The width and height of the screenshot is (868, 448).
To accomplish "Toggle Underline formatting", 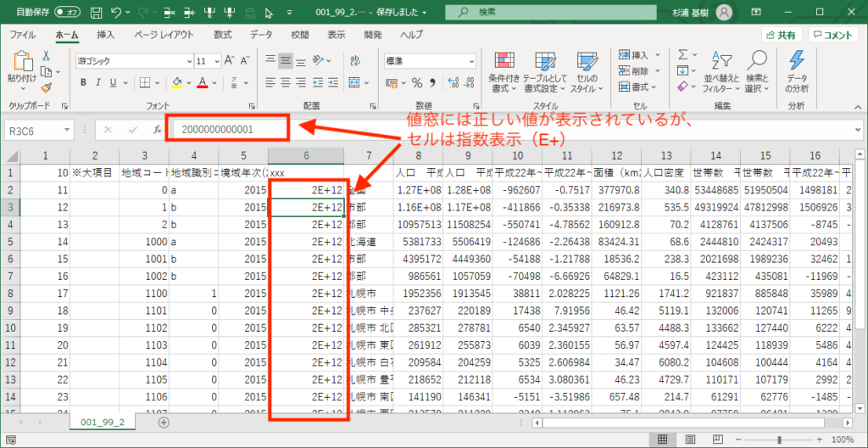I will 113,82.
